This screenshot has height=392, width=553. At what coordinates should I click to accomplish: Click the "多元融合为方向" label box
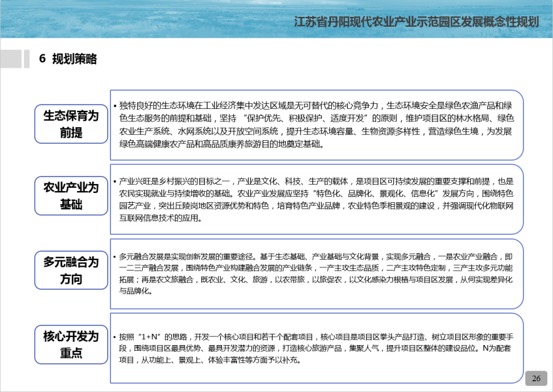pyautogui.click(x=71, y=270)
